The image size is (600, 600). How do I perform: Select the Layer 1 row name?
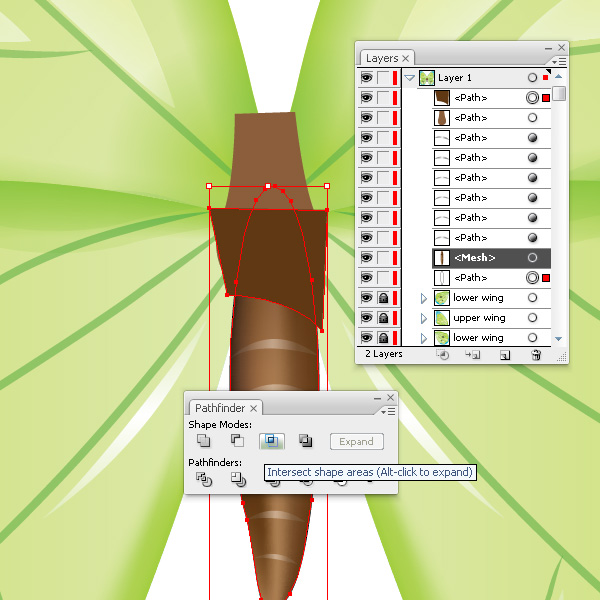tap(455, 78)
